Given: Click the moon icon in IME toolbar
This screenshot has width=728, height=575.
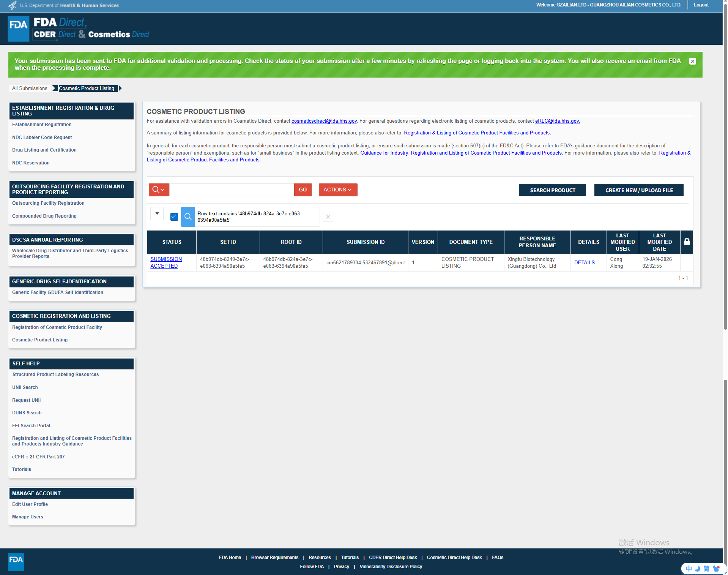Looking at the screenshot, I should tap(697, 569).
